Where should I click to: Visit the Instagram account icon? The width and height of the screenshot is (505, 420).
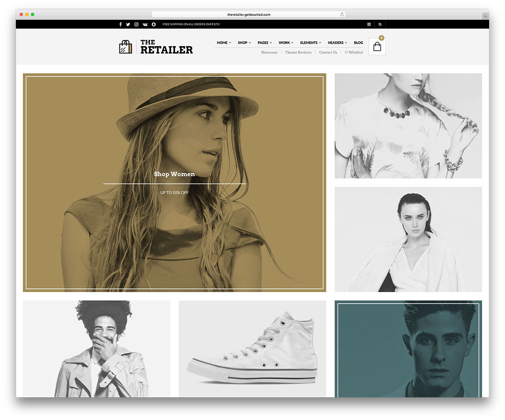pos(136,24)
